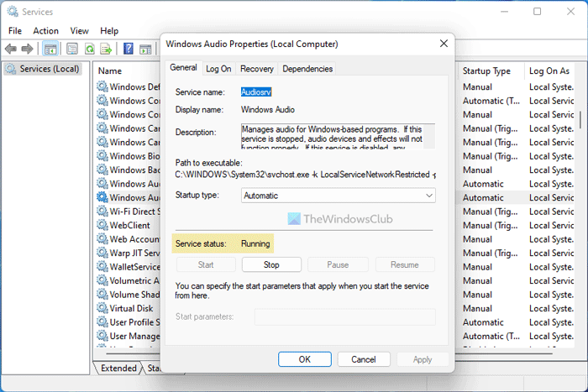The image size is (588, 392).
Task: Click the Description text box
Action: point(338,136)
